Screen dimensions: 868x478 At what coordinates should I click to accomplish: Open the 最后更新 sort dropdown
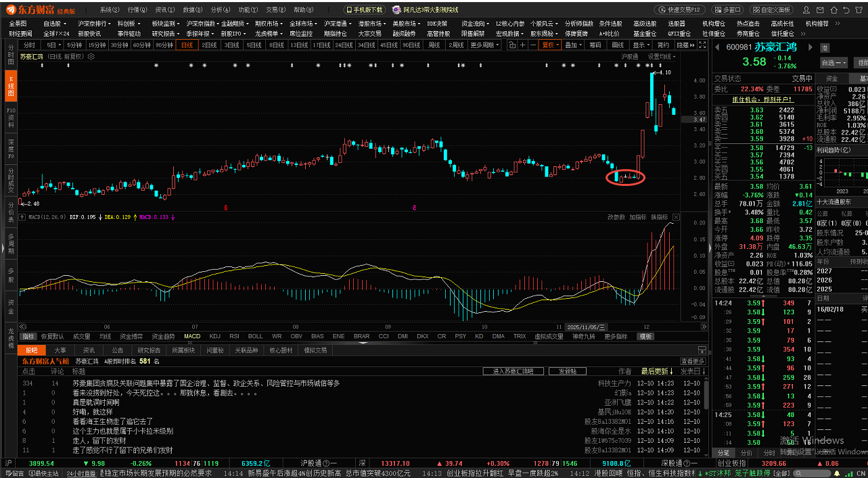pyautogui.click(x=658, y=371)
